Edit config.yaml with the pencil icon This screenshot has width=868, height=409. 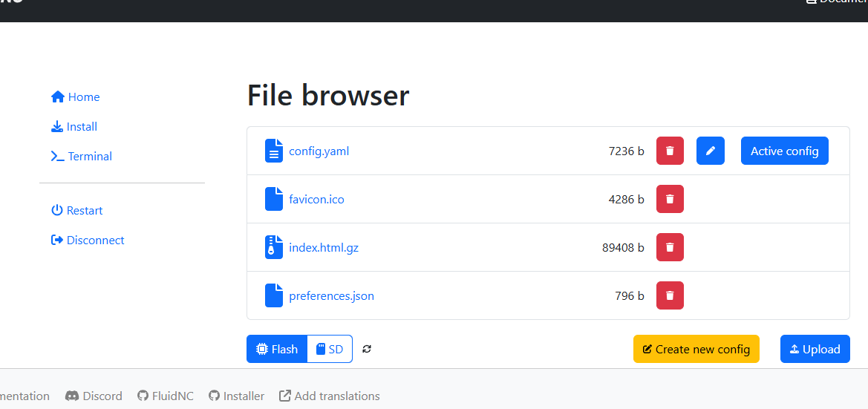(x=710, y=151)
